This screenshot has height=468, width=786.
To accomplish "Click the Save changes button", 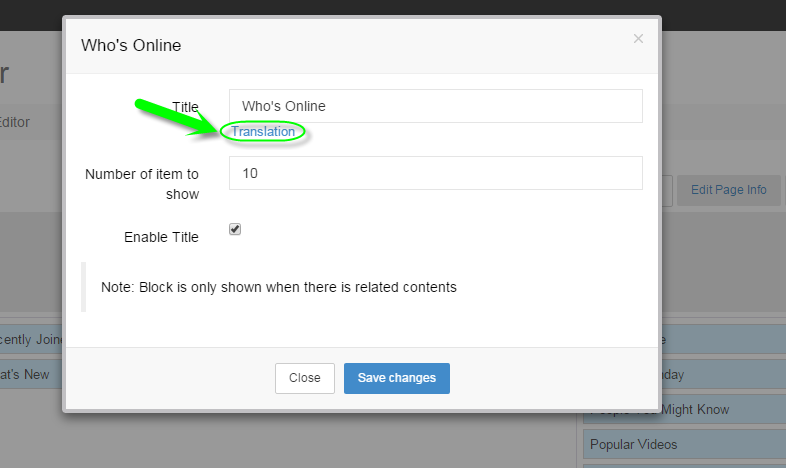I will tap(396, 378).
